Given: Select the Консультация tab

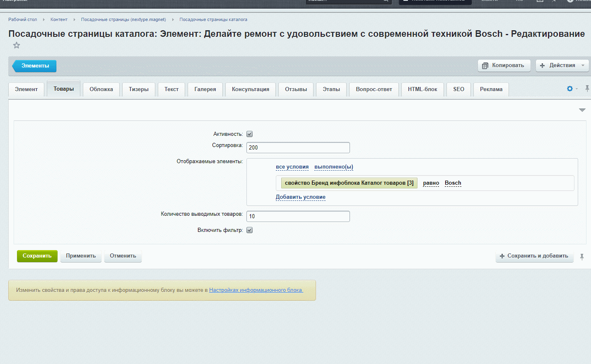Looking at the screenshot, I should click(x=250, y=89).
